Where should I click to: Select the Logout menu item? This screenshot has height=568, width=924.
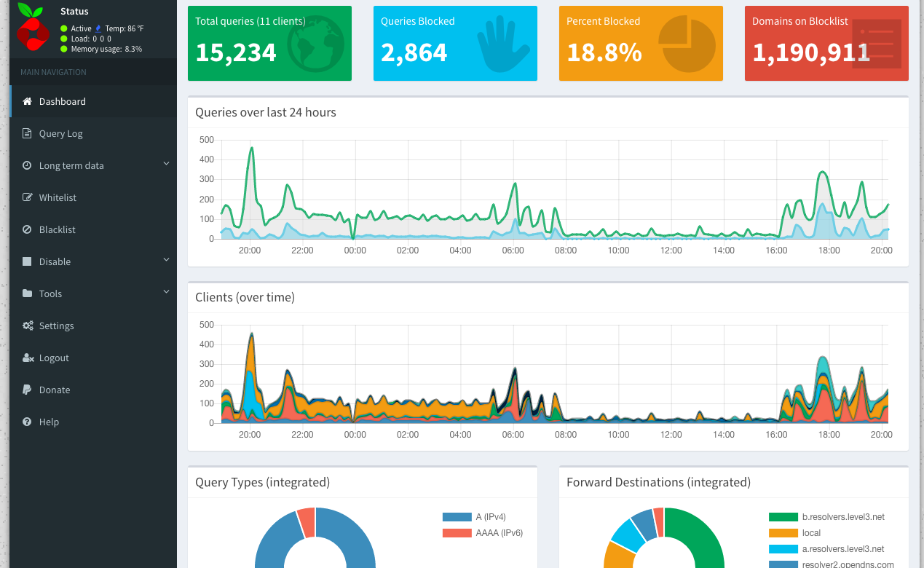tap(94, 358)
